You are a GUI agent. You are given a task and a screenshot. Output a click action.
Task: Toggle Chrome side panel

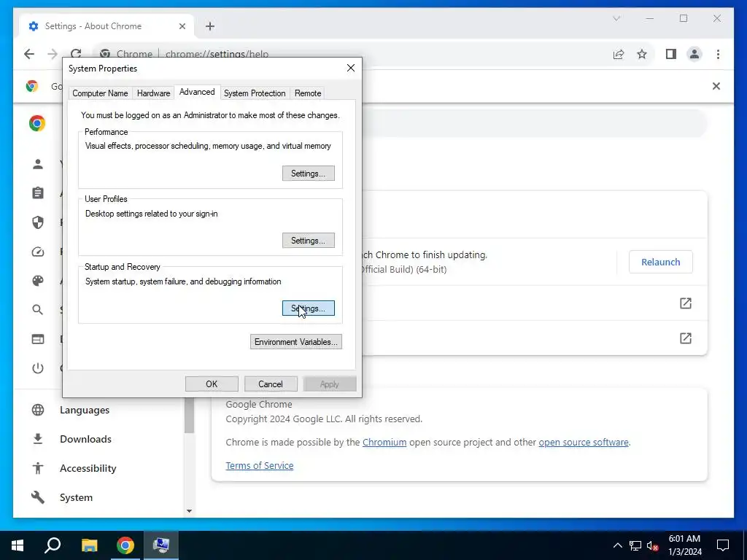click(671, 54)
